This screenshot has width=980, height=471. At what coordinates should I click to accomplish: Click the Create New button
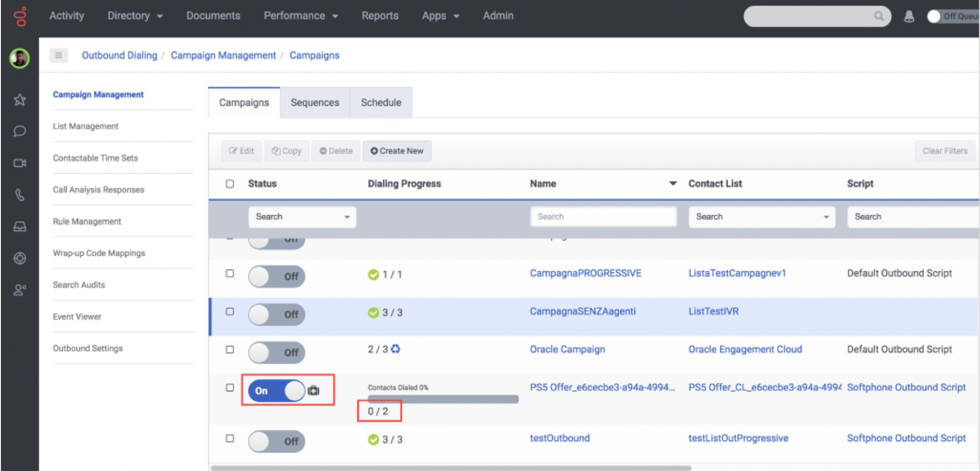point(397,151)
